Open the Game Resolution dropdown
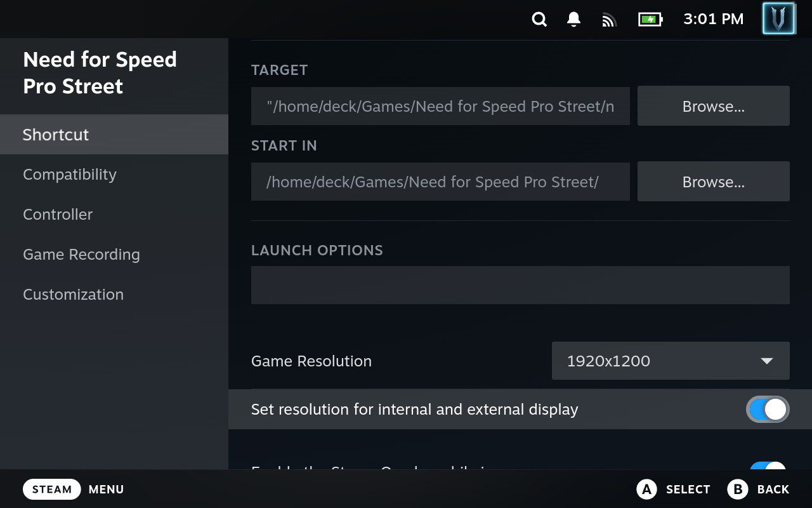The image size is (812, 508). click(671, 361)
